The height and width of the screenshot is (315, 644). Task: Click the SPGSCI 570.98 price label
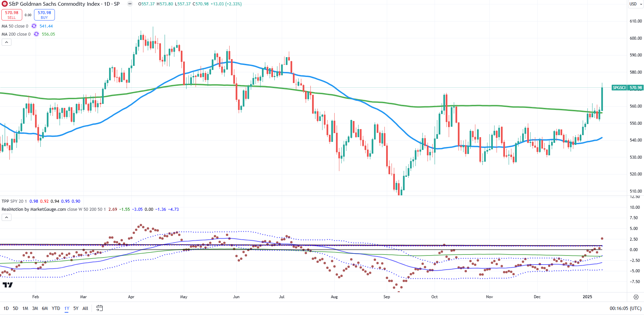pos(627,88)
